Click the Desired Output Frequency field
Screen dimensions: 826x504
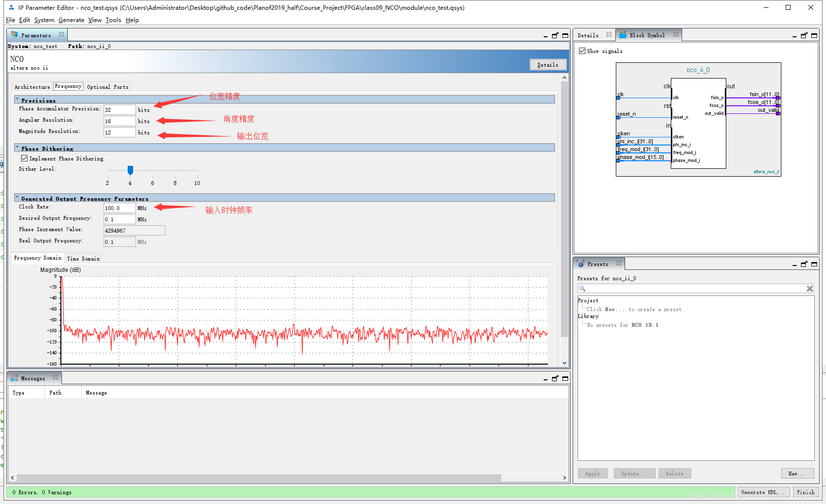tap(119, 219)
